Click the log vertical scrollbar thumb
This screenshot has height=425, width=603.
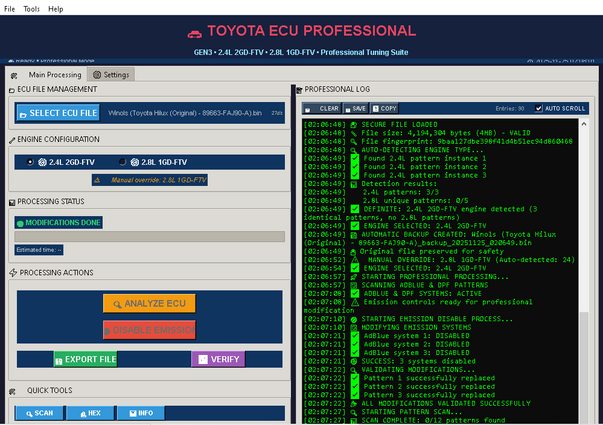click(584, 367)
